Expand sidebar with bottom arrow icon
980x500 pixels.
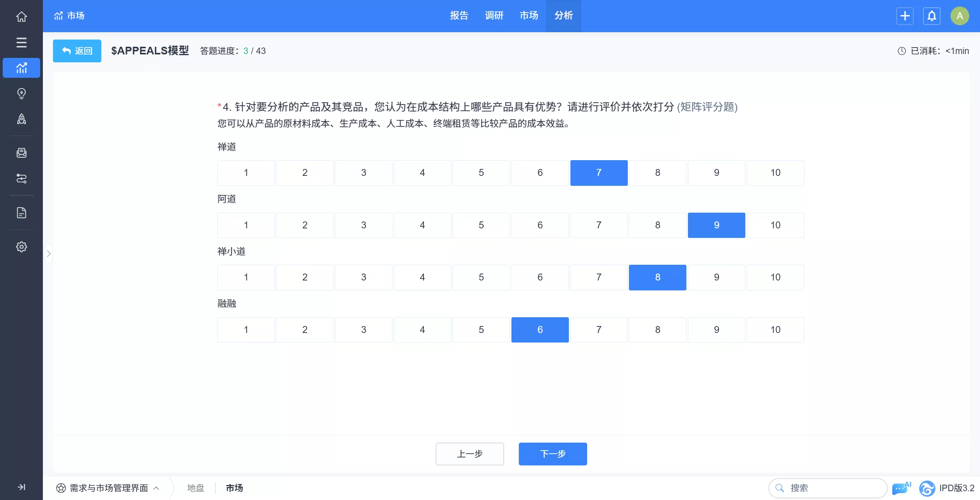21,487
